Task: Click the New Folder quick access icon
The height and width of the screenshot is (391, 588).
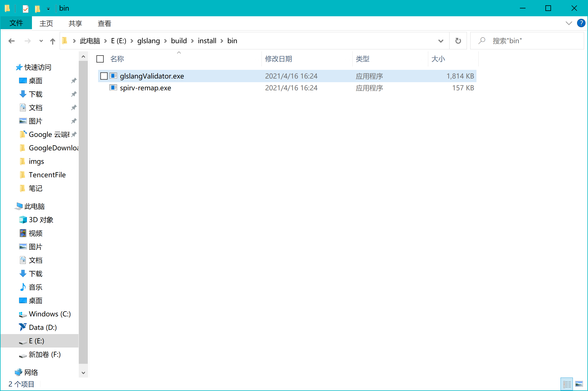Action: pyautogui.click(x=38, y=8)
